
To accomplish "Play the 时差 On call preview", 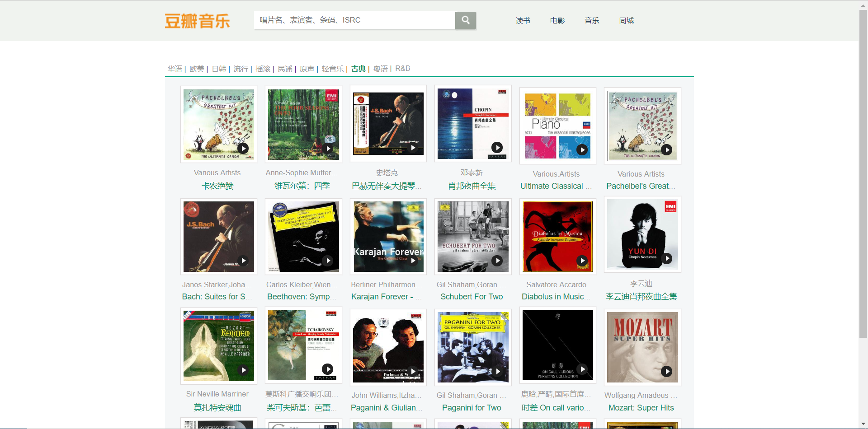I will pos(582,369).
